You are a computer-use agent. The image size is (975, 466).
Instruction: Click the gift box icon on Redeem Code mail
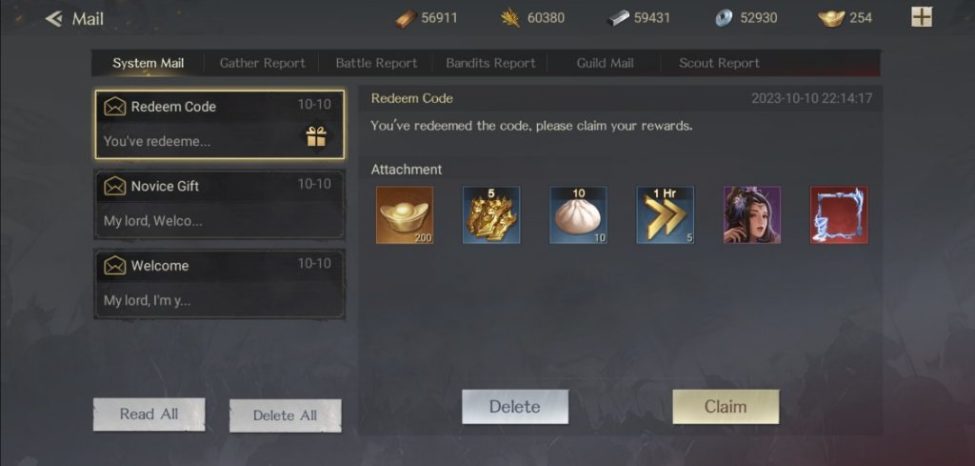pyautogui.click(x=317, y=136)
